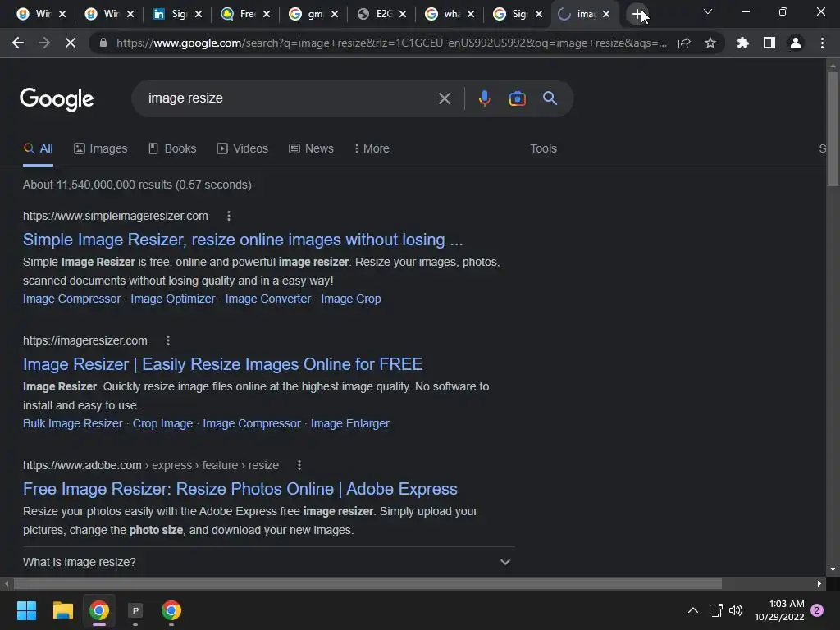Open the tab search chevron
Screen dimensions: 840x630
pyautogui.click(x=708, y=11)
